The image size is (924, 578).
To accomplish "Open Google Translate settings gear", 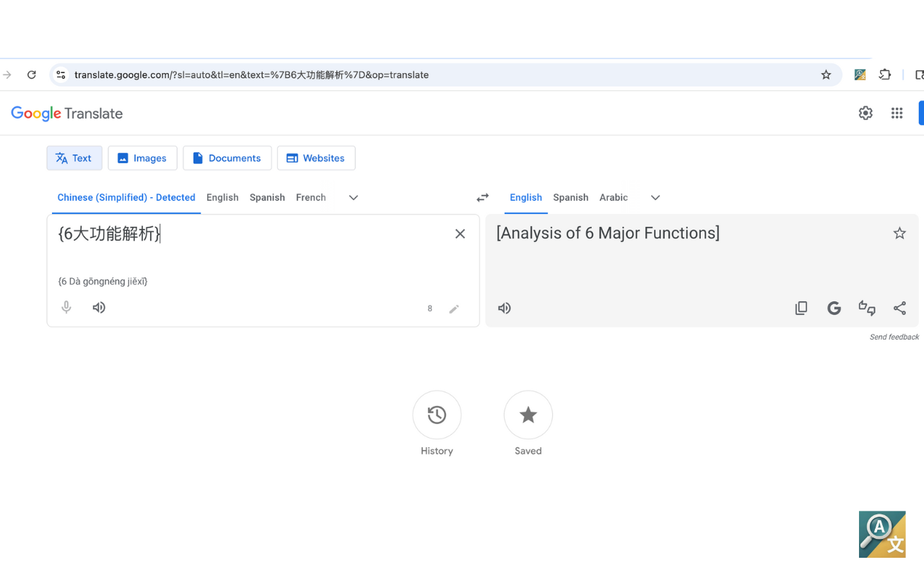I will (865, 113).
